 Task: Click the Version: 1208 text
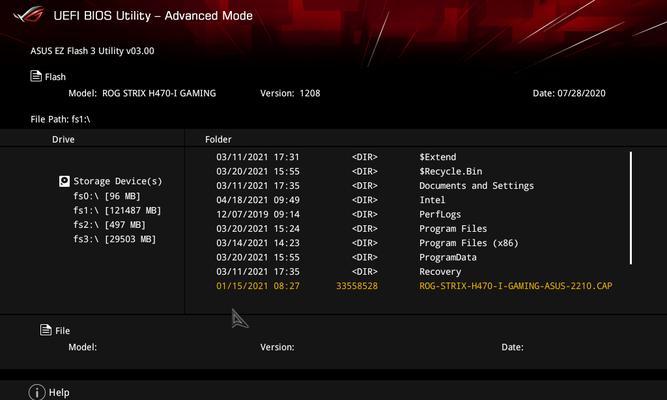point(290,93)
